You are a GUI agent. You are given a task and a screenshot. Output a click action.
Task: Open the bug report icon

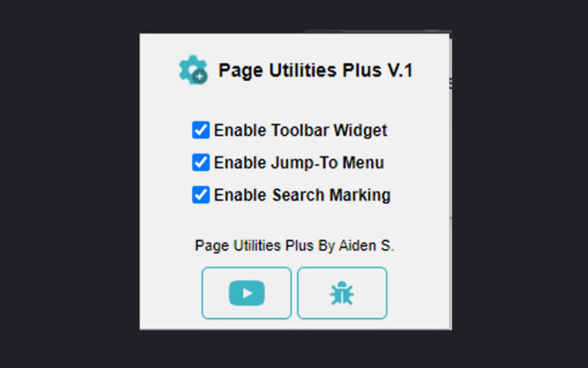click(x=342, y=293)
